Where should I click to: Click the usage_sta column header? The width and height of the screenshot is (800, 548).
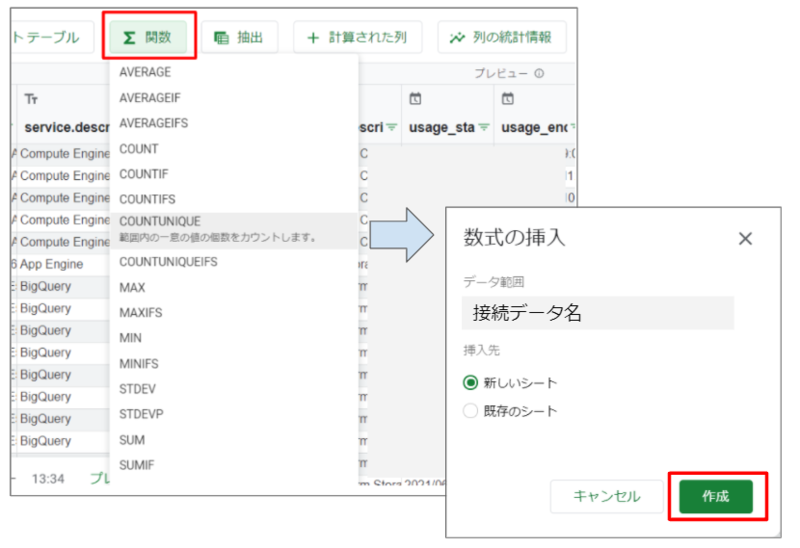click(442, 127)
